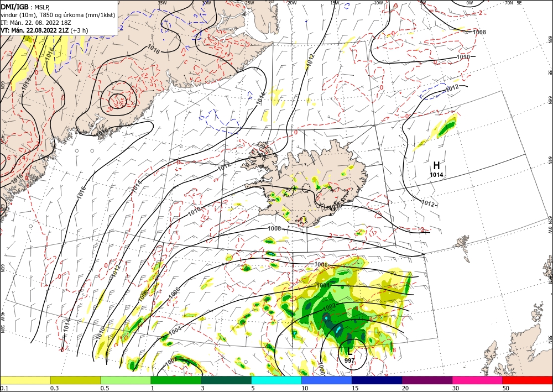Click the yellow 0.1 precipitation legend swatch

25,380
